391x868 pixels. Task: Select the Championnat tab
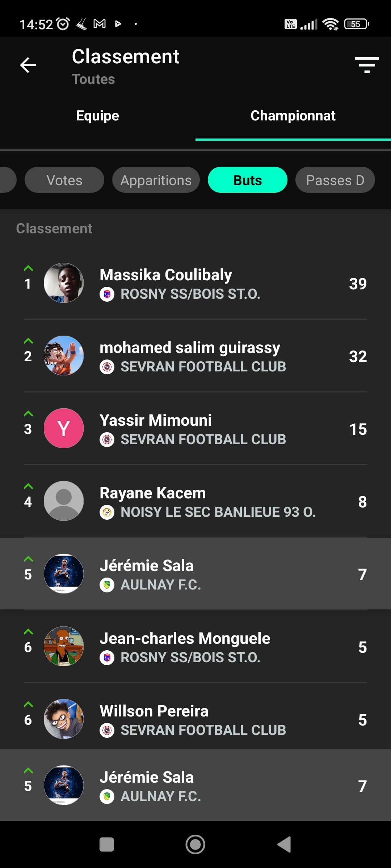click(293, 116)
